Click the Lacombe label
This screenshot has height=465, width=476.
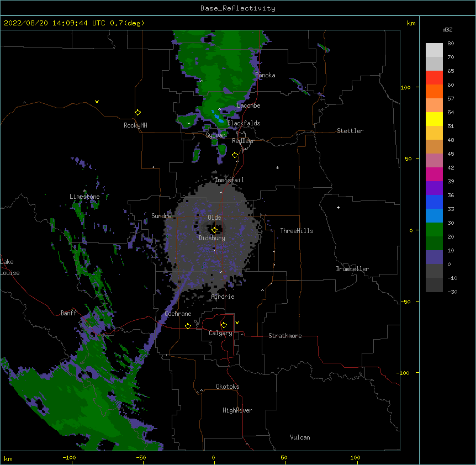click(x=248, y=105)
